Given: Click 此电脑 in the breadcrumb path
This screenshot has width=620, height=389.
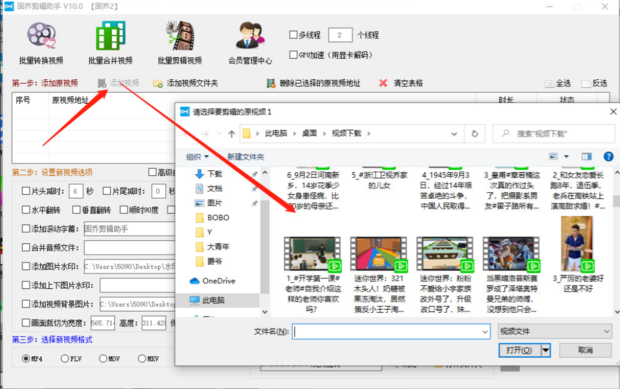Looking at the screenshot, I should point(276,133).
